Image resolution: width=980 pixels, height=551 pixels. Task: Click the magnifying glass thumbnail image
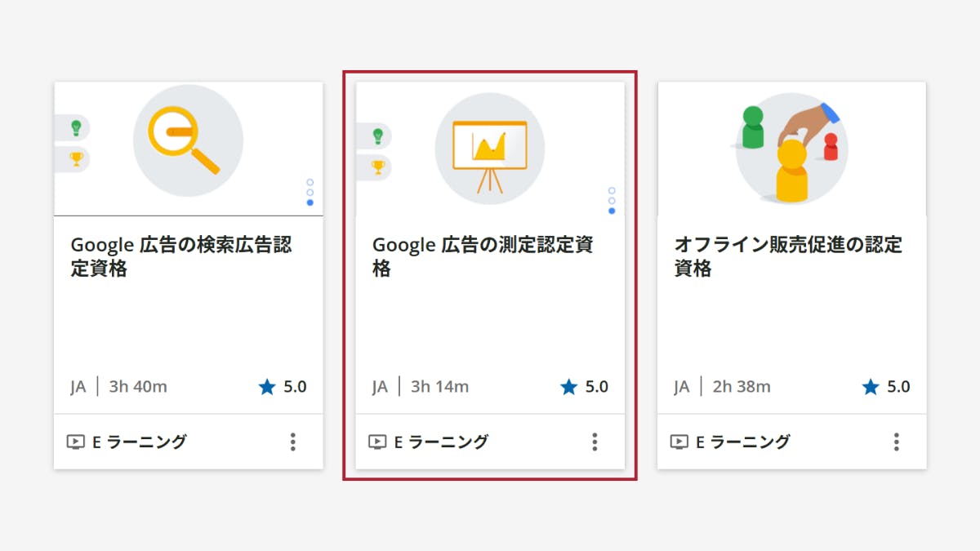coord(188,140)
